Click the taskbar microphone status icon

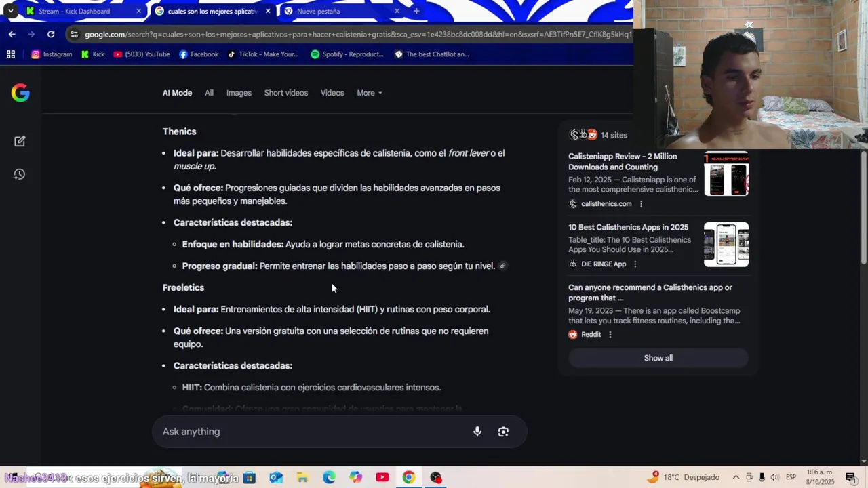(762, 478)
